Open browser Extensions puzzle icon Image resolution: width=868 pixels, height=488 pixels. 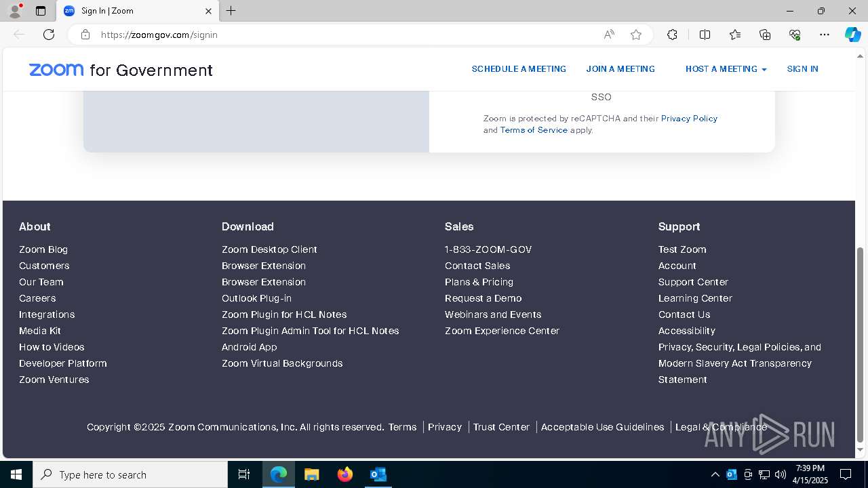coord(672,35)
